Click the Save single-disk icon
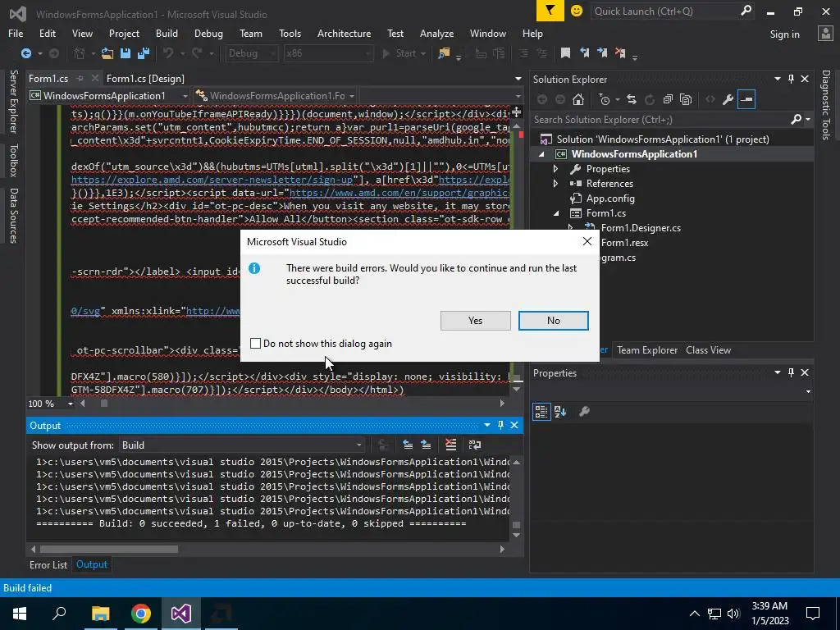Viewport: 840px width, 630px height. [x=126, y=53]
